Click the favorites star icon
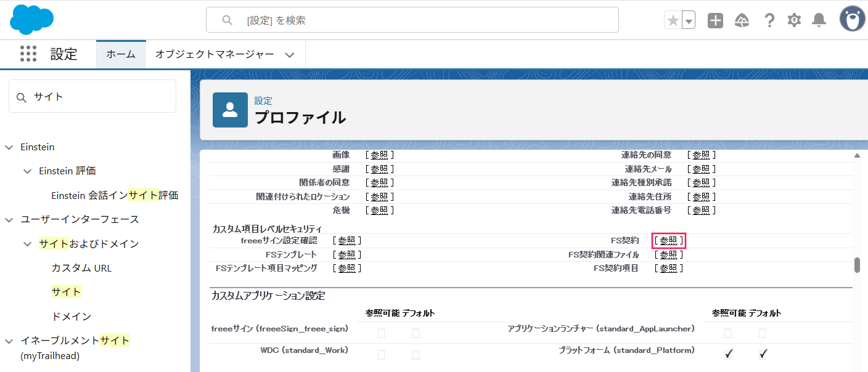Image resolution: width=868 pixels, height=372 pixels. pos(673,20)
